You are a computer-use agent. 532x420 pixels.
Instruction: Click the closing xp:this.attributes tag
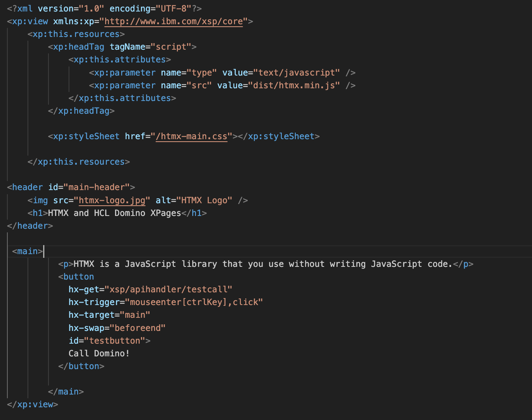pos(122,98)
